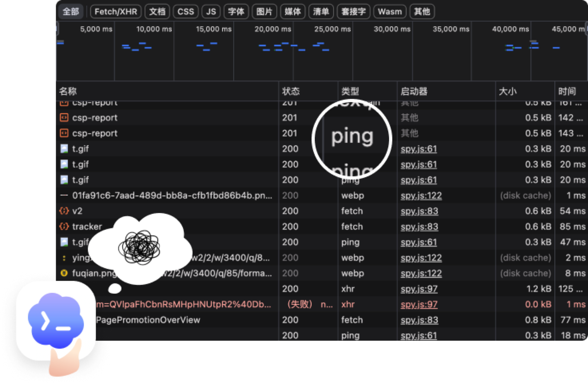The height and width of the screenshot is (383, 588).
Task: Open the spy.js:122 link in the fuqian.png row
Action: tap(421, 273)
